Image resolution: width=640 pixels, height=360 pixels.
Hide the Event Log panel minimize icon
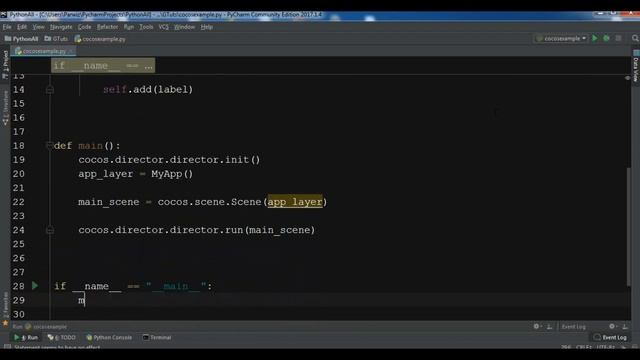pos(625,327)
